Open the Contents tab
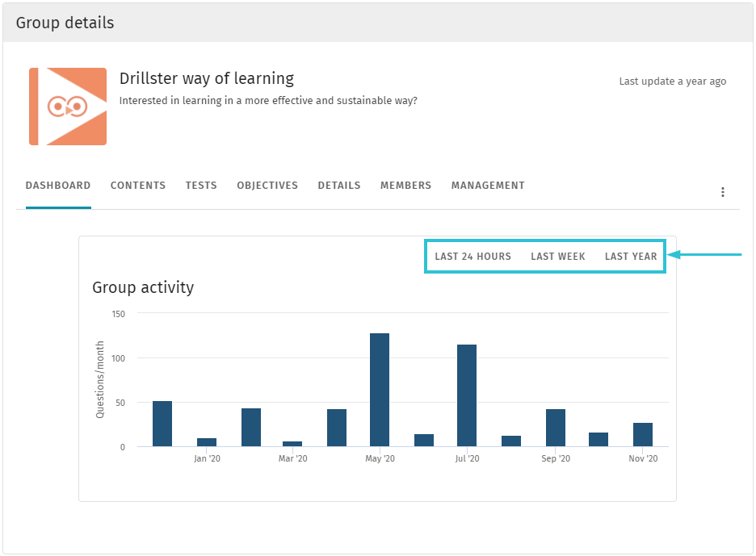 [x=138, y=186]
